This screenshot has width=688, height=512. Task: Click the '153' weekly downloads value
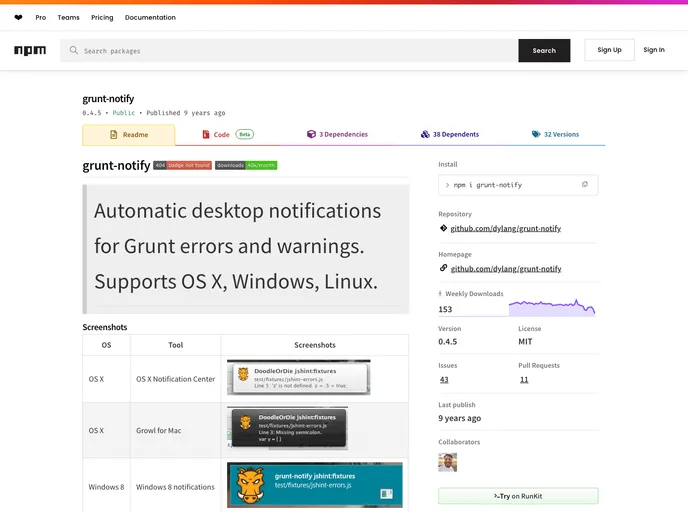[x=445, y=309]
